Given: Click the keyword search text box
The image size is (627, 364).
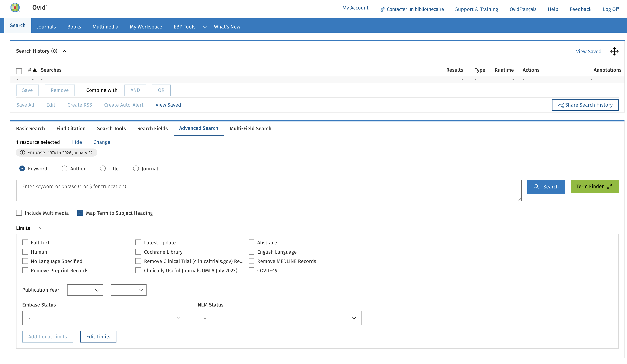Looking at the screenshot, I should tap(269, 190).
